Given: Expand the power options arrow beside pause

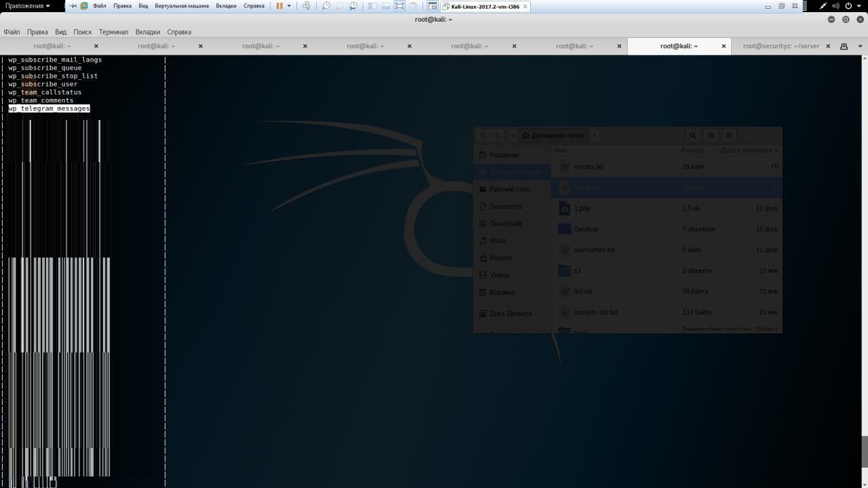Looking at the screenshot, I should click(289, 5).
